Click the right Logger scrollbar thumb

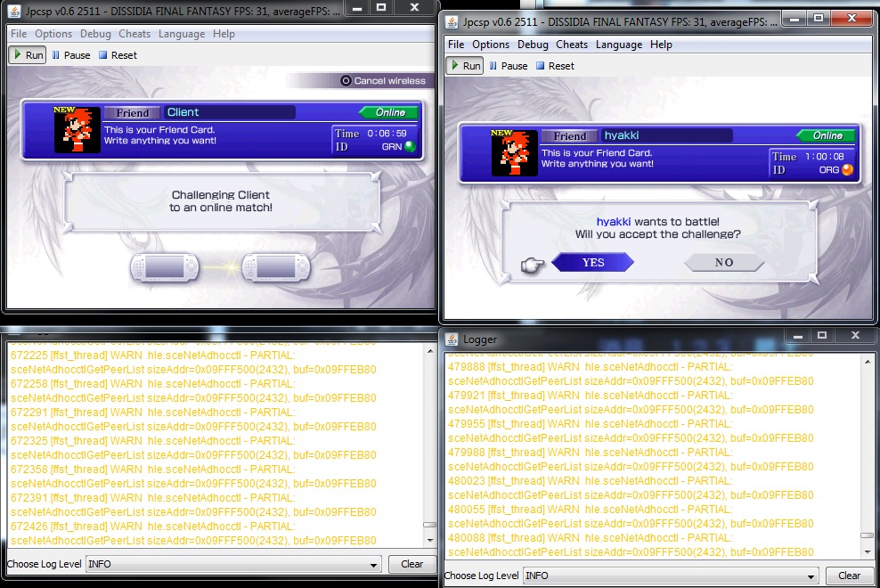pos(868,535)
